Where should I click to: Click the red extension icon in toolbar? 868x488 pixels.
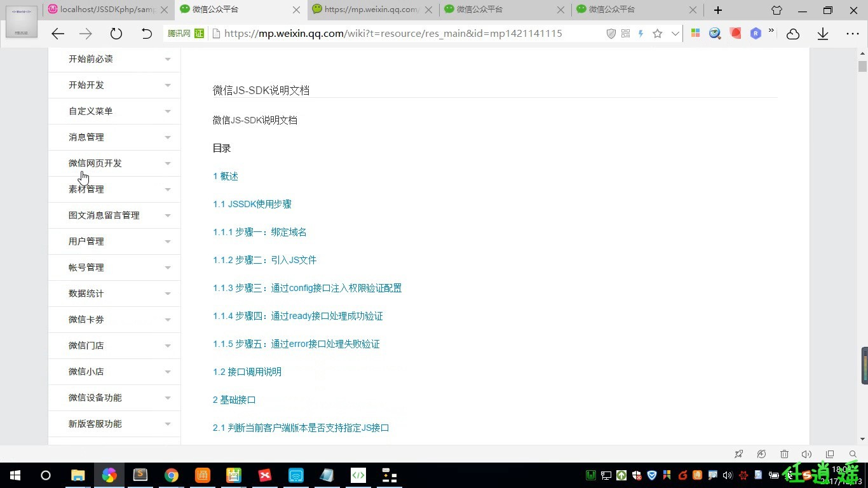pos(736,34)
